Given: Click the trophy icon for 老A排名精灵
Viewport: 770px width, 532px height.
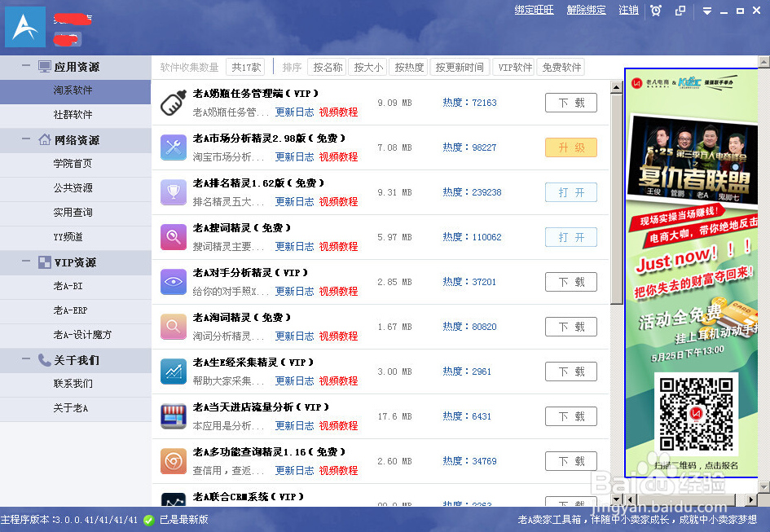Looking at the screenshot, I should coord(173,192).
